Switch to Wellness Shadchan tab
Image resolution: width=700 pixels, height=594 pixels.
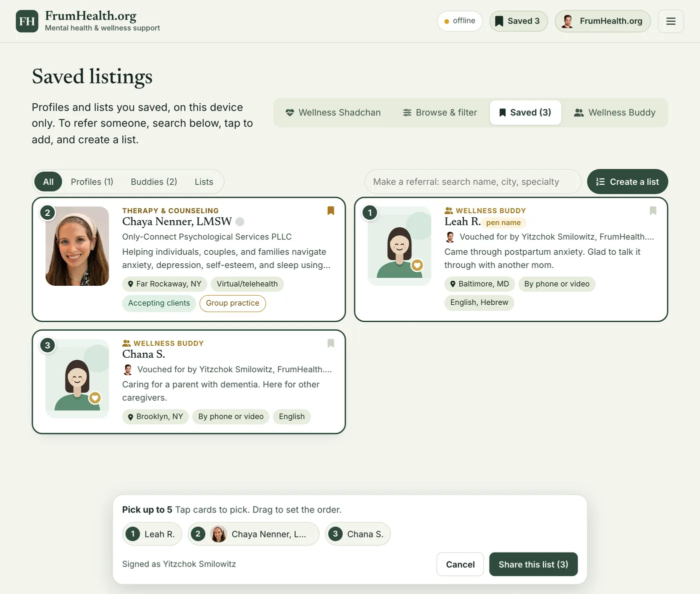pos(333,112)
